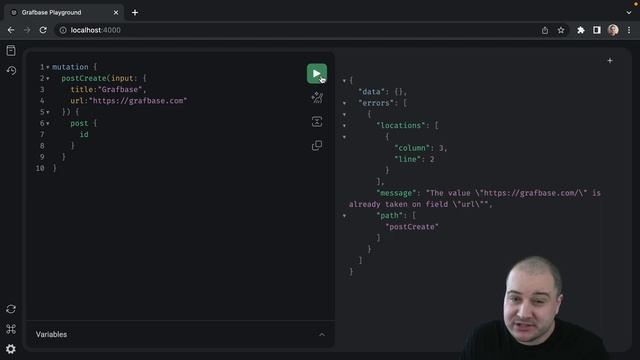Collapse line 2 postCreate fold arrow
This screenshot has height=360, width=640.
coord(48,78)
